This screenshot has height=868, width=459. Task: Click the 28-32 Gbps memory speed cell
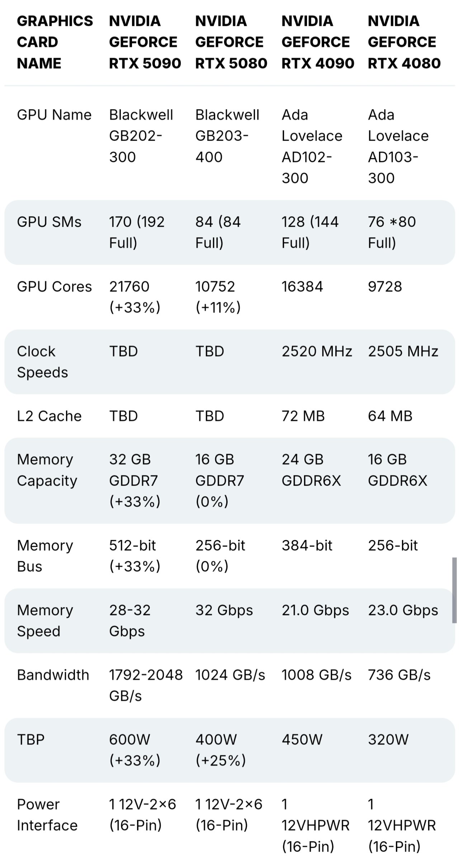tap(129, 620)
